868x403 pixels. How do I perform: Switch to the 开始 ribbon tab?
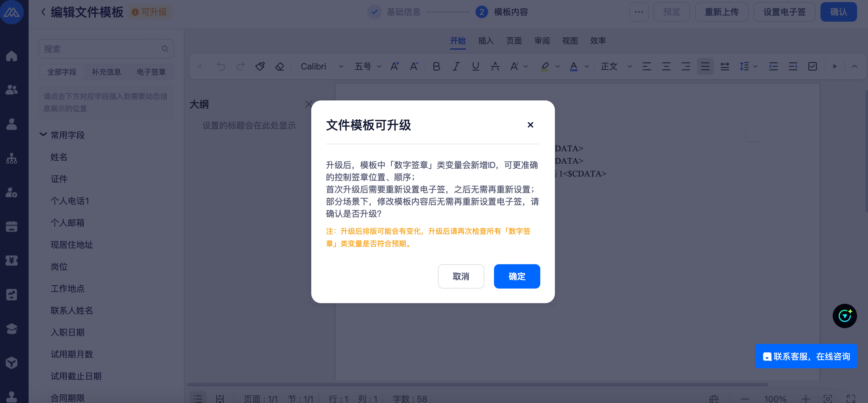click(457, 41)
